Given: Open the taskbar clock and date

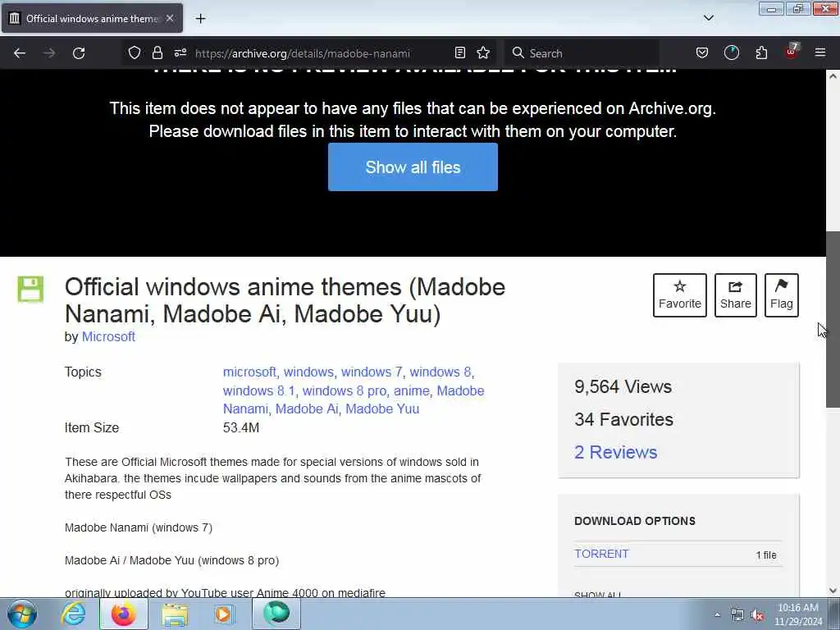Looking at the screenshot, I should [798, 614].
